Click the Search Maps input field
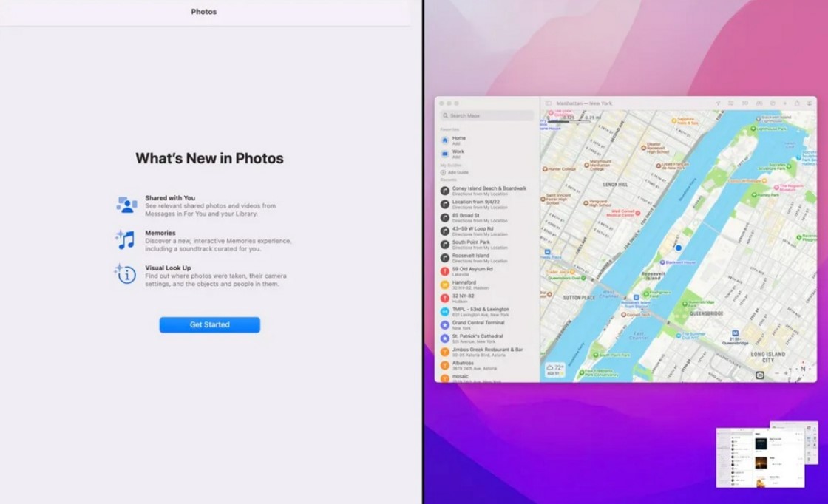This screenshot has width=828, height=504. [x=488, y=116]
